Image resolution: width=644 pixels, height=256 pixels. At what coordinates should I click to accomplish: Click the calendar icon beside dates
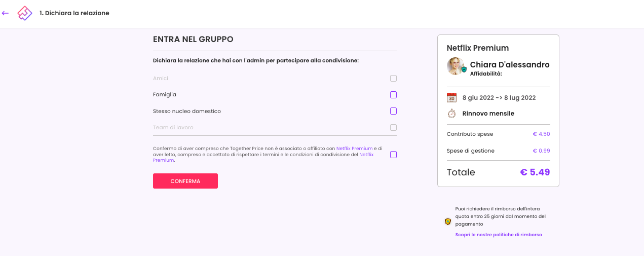click(x=451, y=98)
